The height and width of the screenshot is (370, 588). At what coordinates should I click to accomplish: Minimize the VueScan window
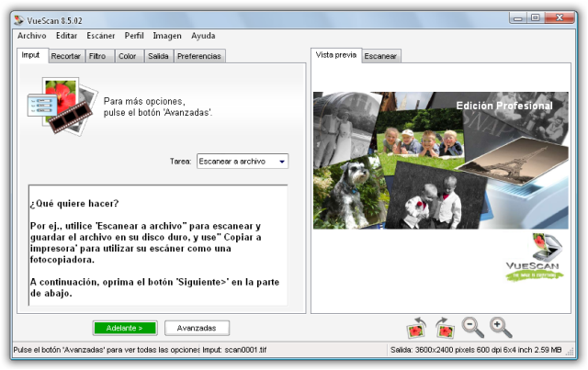[x=518, y=18]
